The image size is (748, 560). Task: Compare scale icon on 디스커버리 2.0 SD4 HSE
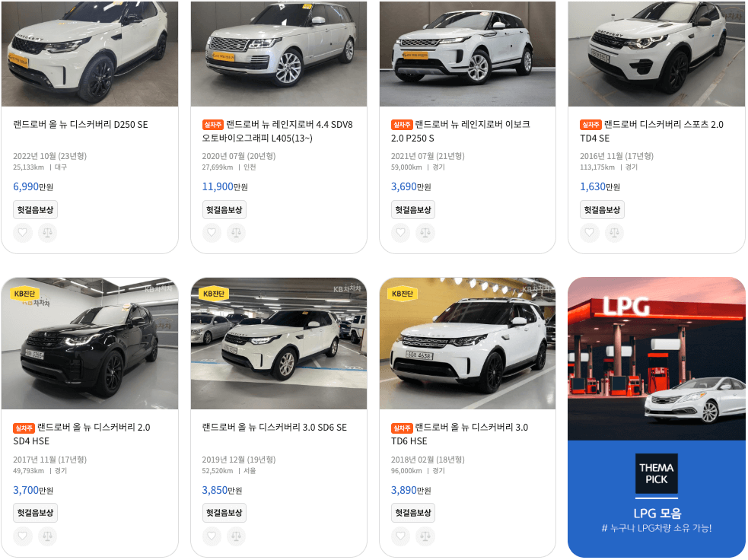point(47,536)
